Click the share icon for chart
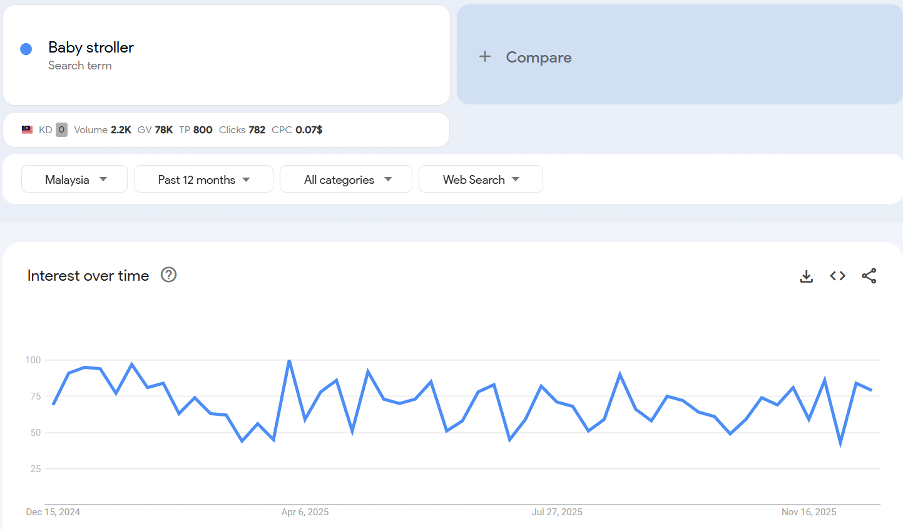 point(869,276)
